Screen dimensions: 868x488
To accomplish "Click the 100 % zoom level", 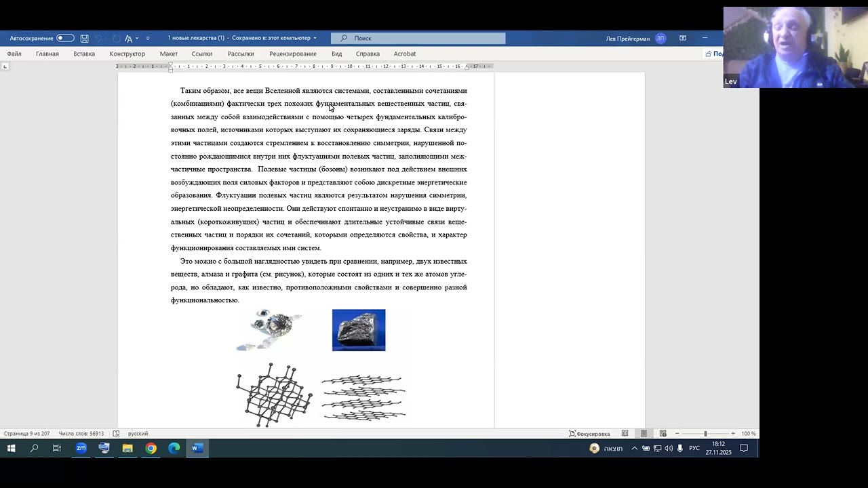I will click(749, 434).
